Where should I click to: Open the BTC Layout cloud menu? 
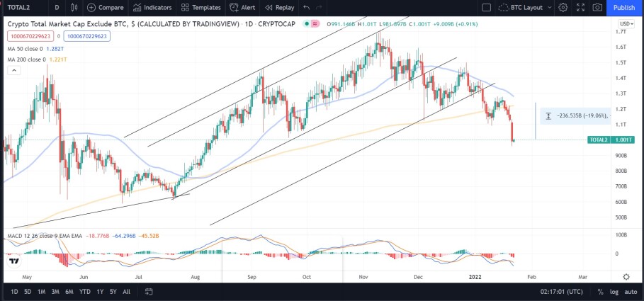521,7
